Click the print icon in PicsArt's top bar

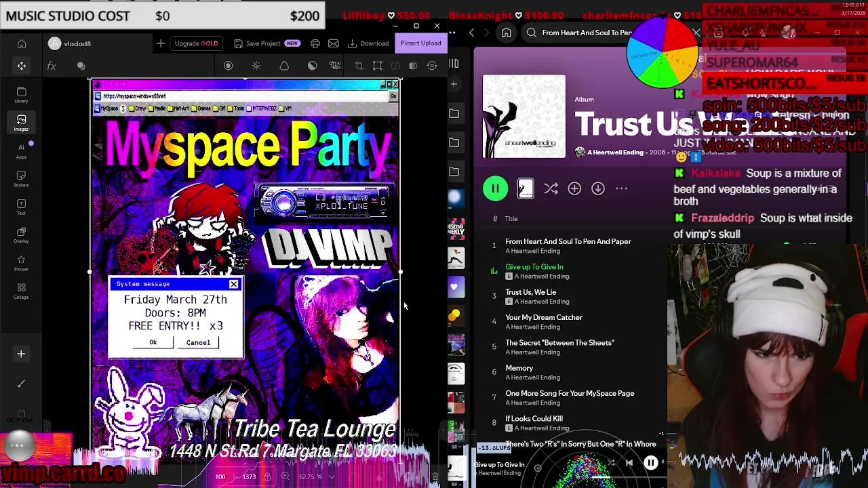pyautogui.click(x=315, y=43)
